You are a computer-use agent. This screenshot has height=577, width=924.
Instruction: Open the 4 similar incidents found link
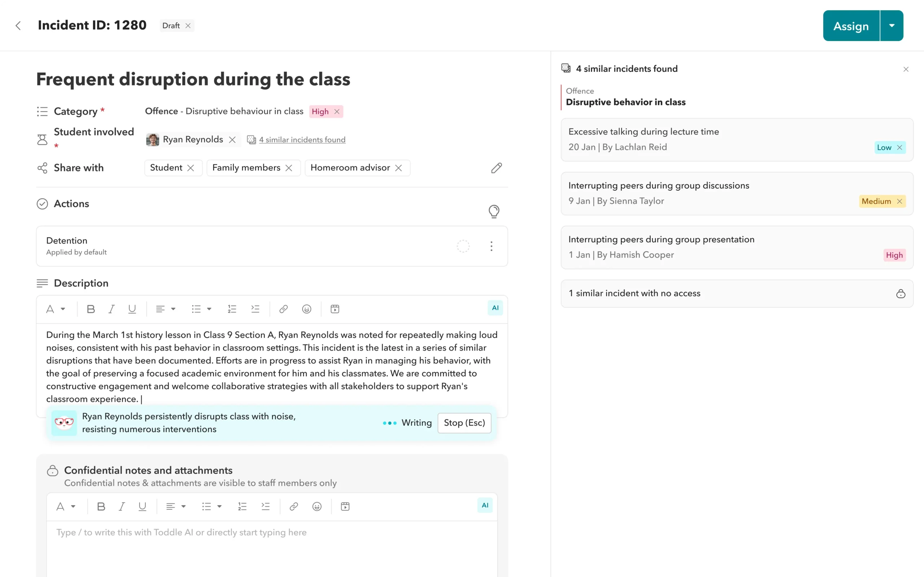pyautogui.click(x=302, y=140)
